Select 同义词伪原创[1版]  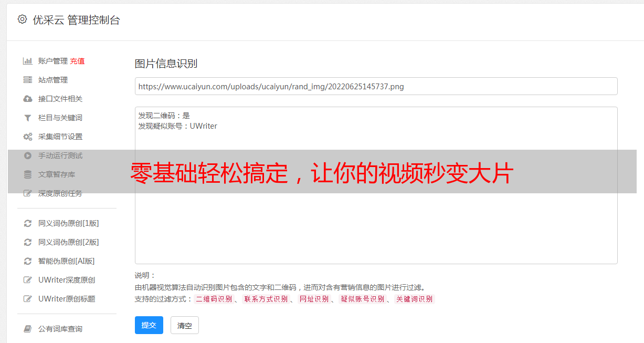tap(69, 223)
